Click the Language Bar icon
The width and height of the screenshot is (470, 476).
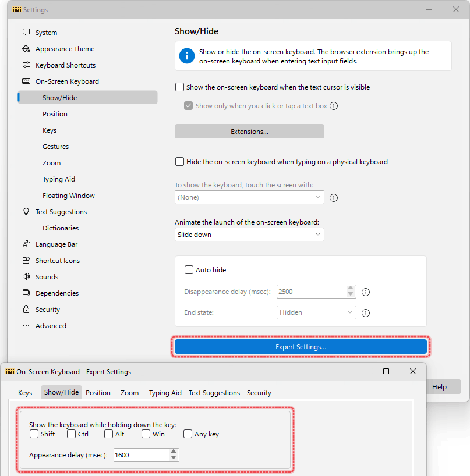coord(26,244)
